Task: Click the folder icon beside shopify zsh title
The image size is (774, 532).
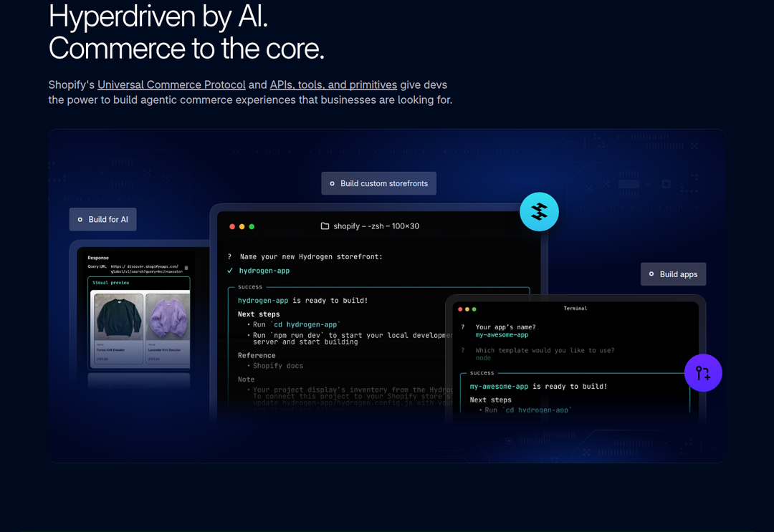Action: click(x=325, y=226)
